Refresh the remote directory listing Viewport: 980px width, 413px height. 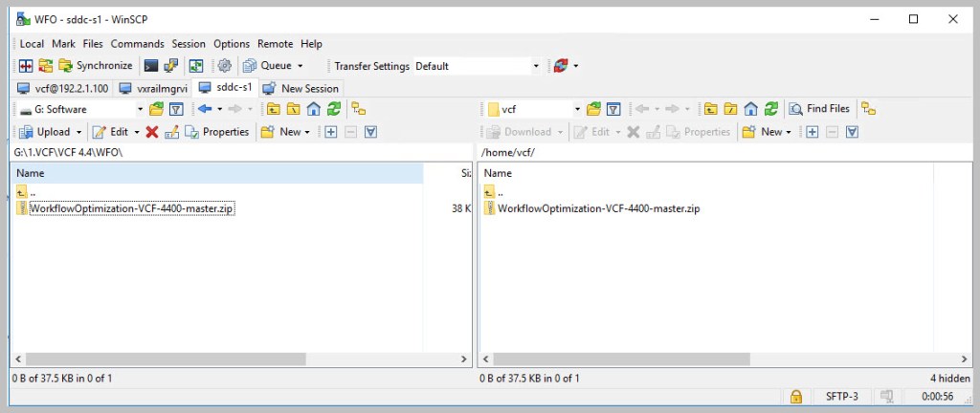click(x=770, y=109)
